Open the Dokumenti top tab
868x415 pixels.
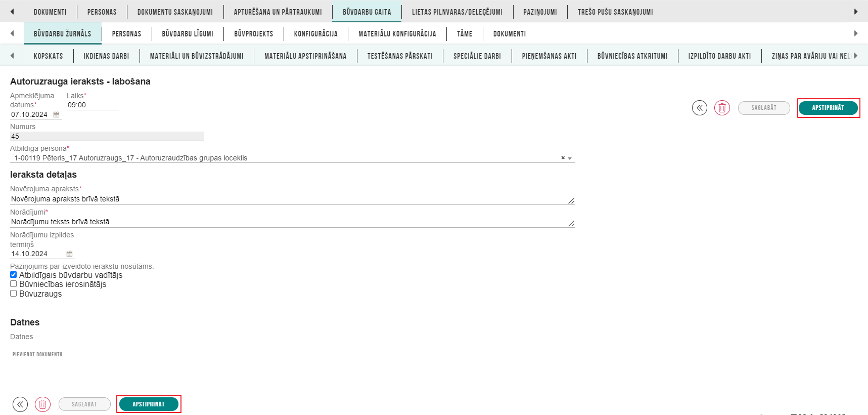click(x=50, y=12)
